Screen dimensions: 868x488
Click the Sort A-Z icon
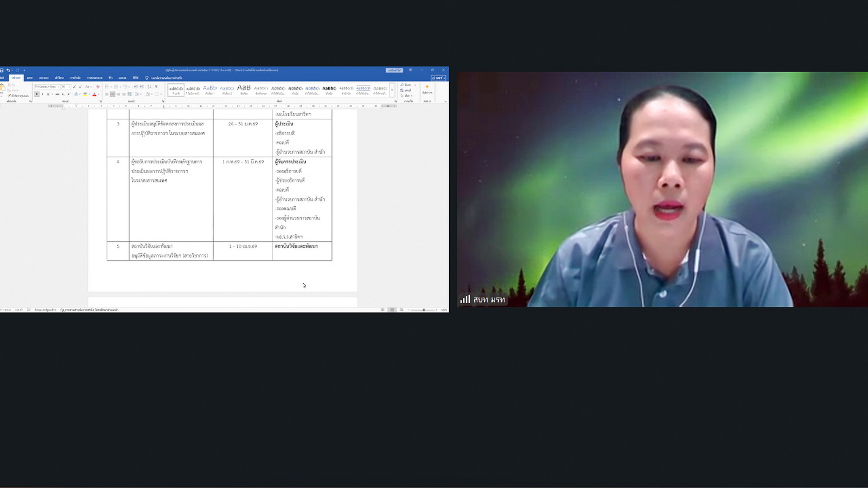click(149, 87)
